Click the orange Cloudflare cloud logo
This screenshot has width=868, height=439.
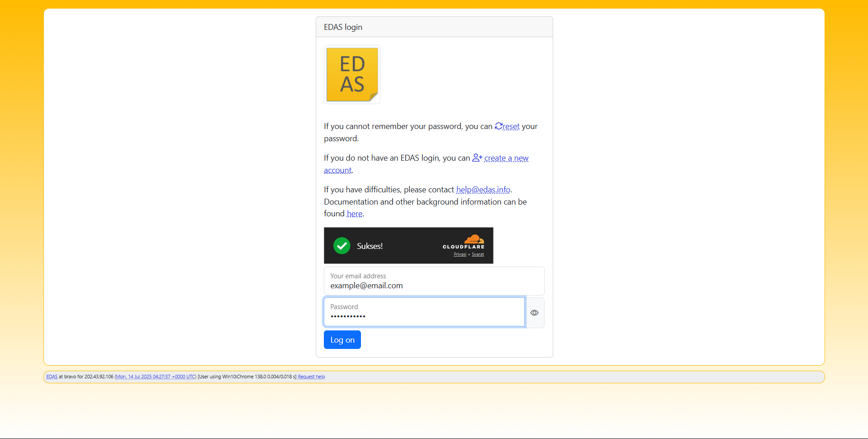474,239
